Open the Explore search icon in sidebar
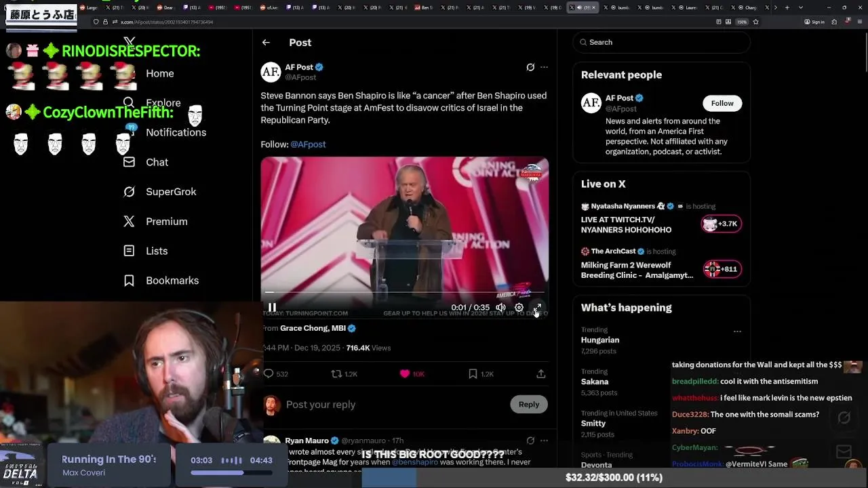The image size is (868, 488). (x=129, y=102)
